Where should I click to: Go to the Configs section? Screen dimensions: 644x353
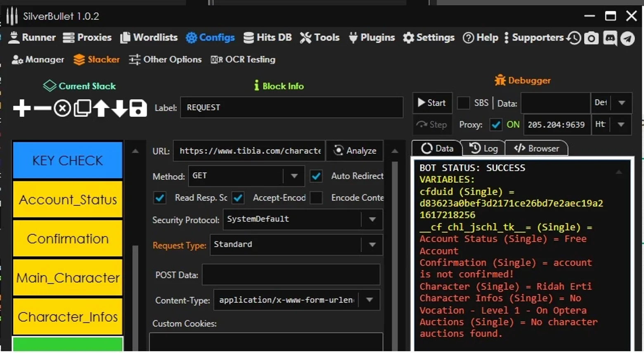coord(210,38)
